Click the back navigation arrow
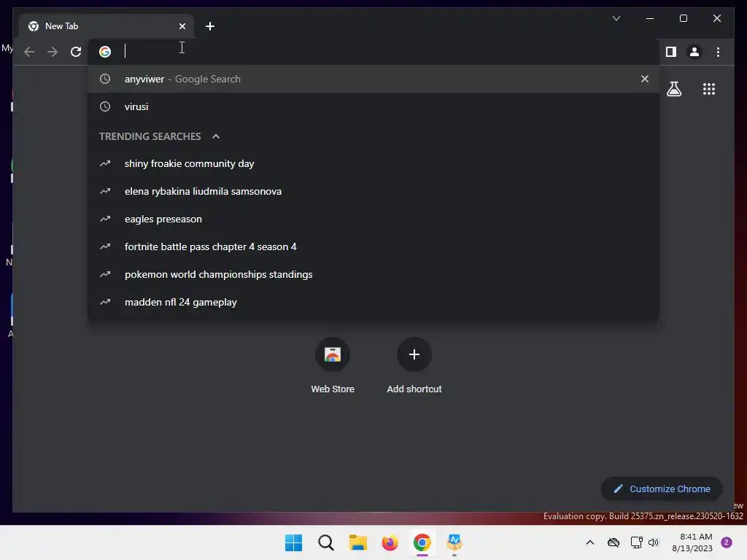 click(29, 52)
